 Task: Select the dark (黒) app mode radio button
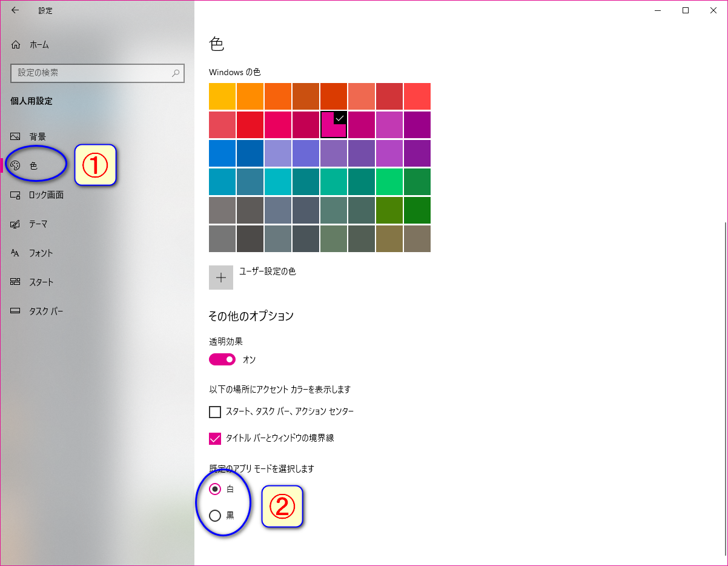pyautogui.click(x=215, y=516)
